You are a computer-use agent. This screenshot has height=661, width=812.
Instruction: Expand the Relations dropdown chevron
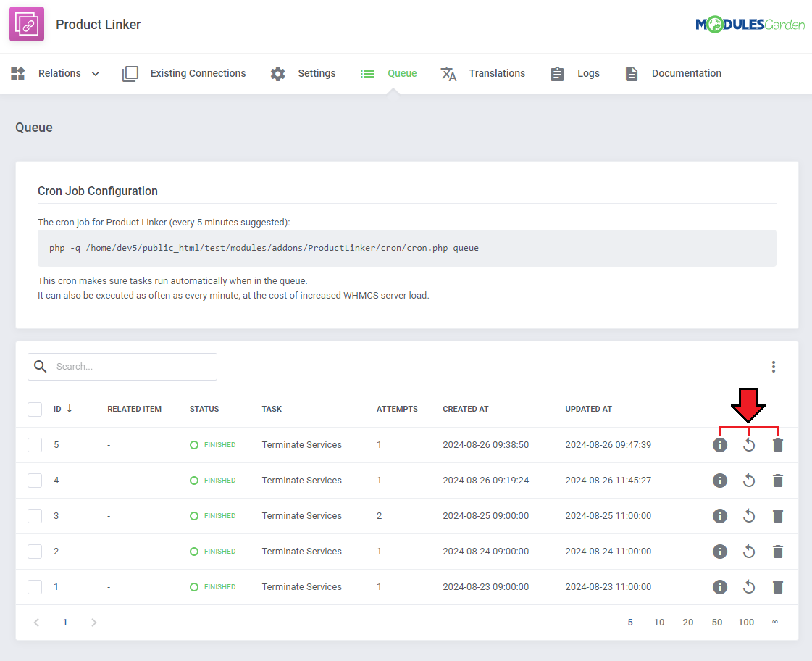click(x=96, y=74)
